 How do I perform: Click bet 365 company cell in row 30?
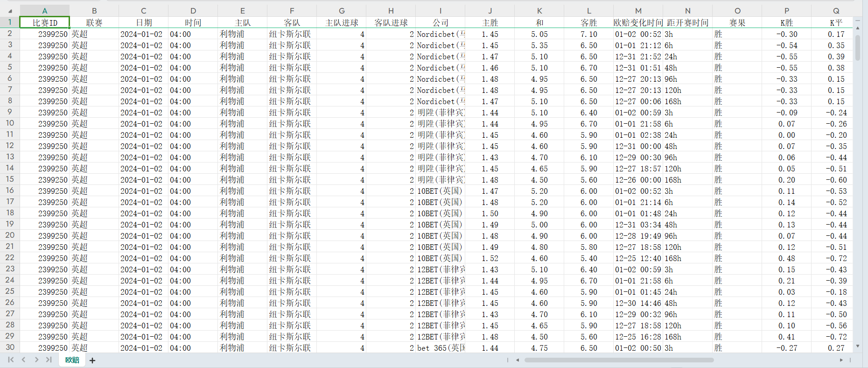click(x=440, y=348)
